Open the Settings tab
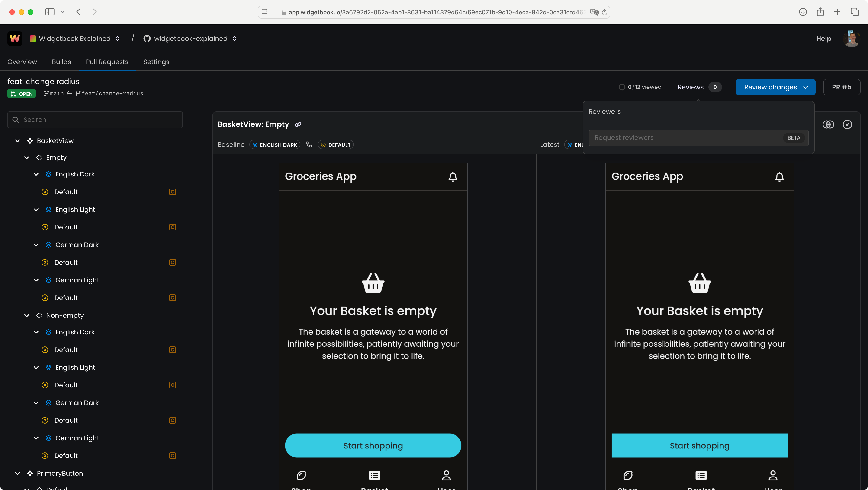The image size is (868, 490). point(156,62)
